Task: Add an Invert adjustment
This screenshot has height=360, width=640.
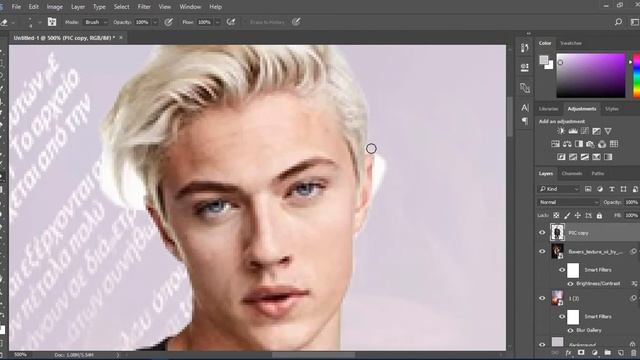Action: (x=561, y=157)
